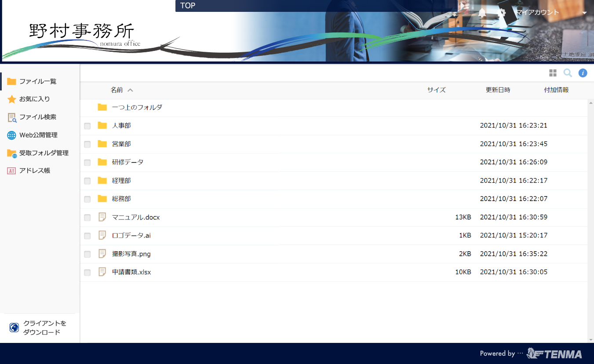
Task: Open the 営業部 folder name
Action: (121, 144)
